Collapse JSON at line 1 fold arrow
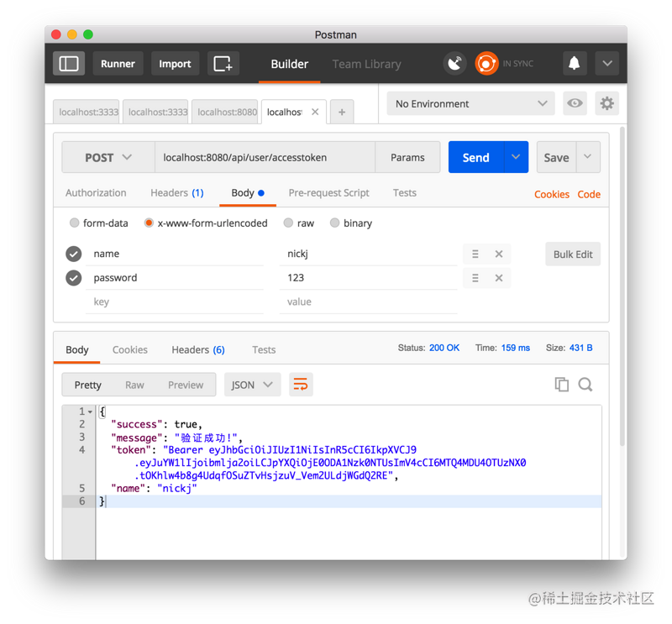This screenshot has width=672, height=624. pos(90,412)
